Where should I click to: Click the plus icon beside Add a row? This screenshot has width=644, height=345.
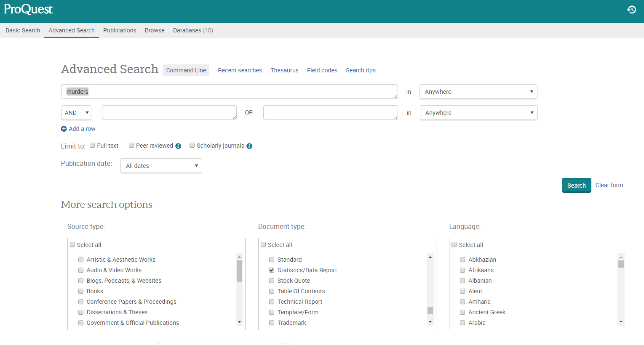[64, 129]
